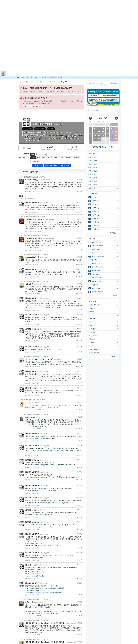138x644 pixels.
Task: Open the Stats bar chart icon
Action: [23, 148]
